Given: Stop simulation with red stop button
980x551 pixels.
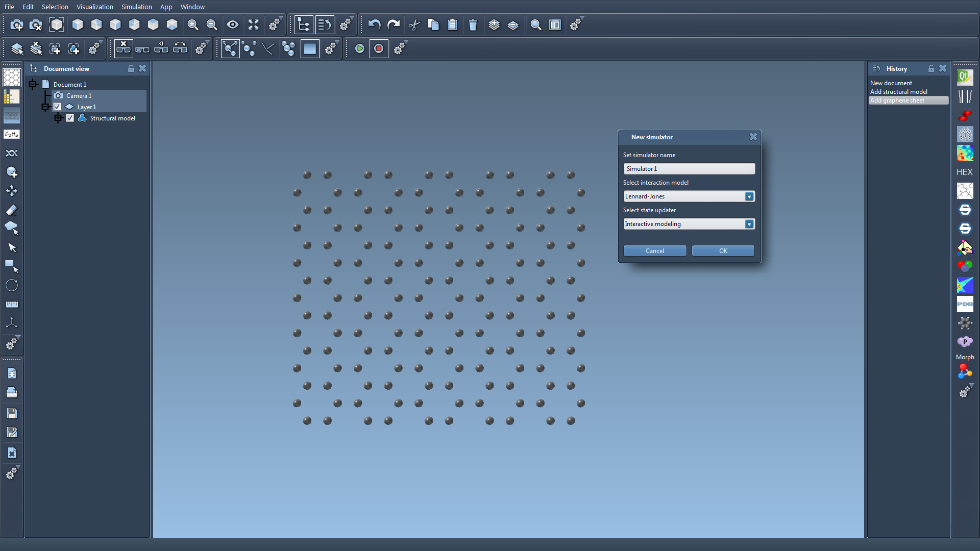Looking at the screenshot, I should [378, 48].
